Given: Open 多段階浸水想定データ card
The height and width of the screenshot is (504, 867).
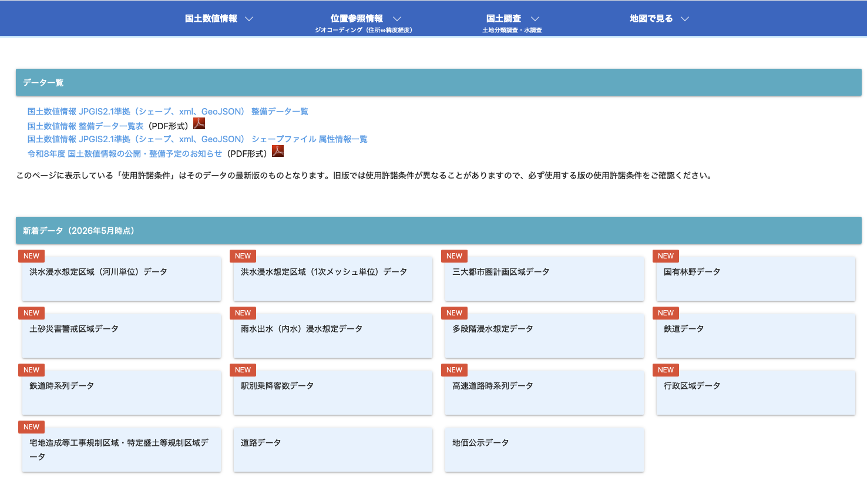Looking at the screenshot, I should (545, 336).
